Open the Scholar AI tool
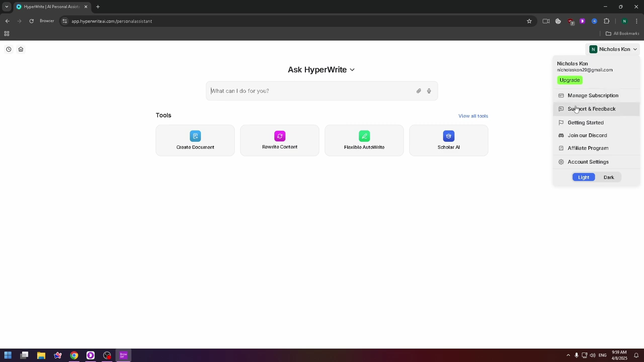The width and height of the screenshot is (644, 362). (449, 140)
